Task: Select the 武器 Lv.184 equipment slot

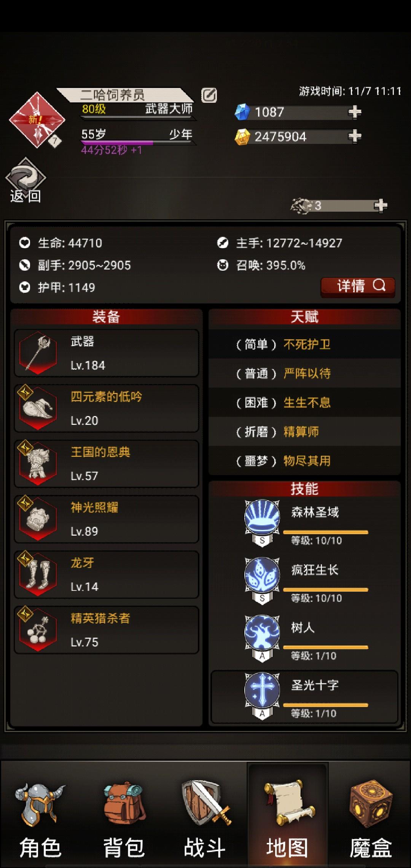Action: [107, 353]
